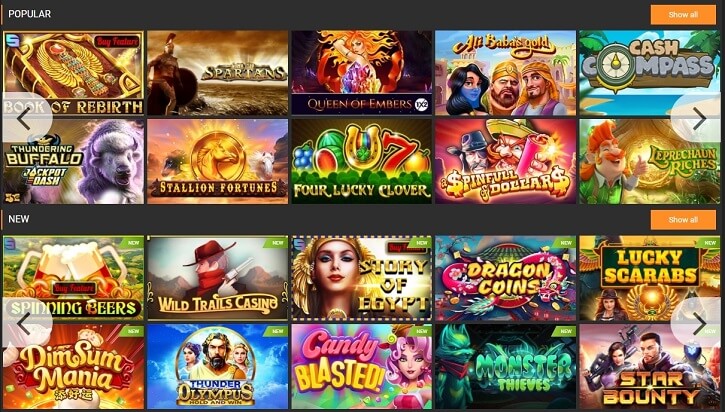Open the Spartans game
Image resolution: width=725 pixels, height=412 pixels.
pyautogui.click(x=217, y=73)
